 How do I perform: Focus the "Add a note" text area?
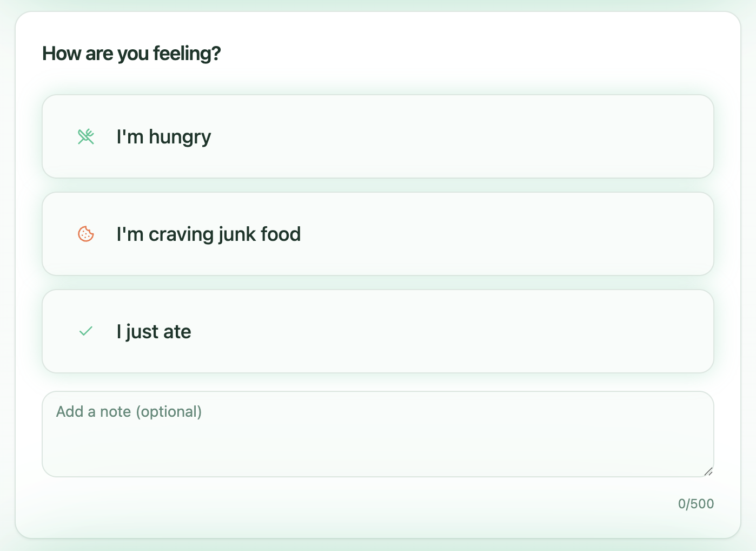pos(377,434)
